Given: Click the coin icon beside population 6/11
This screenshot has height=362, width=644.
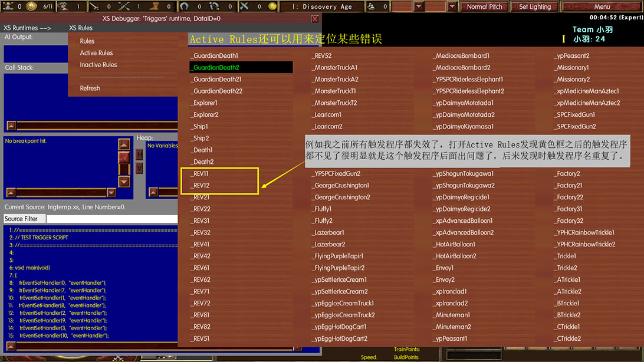Looking at the screenshot, I should [x=32, y=6].
